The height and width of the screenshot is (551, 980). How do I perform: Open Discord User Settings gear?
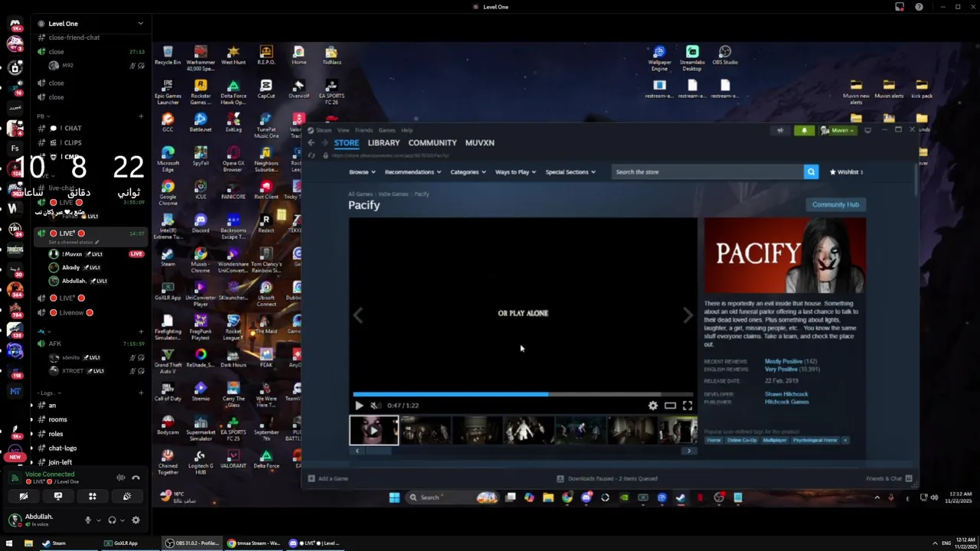point(136,520)
